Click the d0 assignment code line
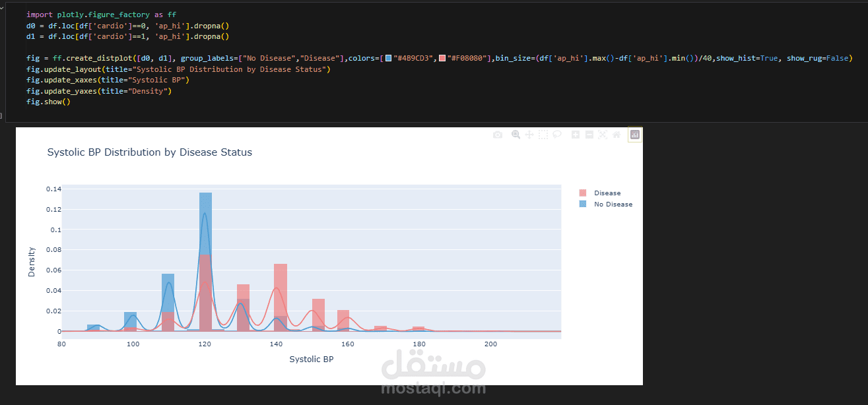 point(127,25)
